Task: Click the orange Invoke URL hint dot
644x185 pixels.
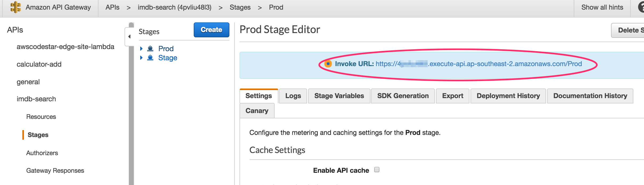Action: click(x=328, y=64)
